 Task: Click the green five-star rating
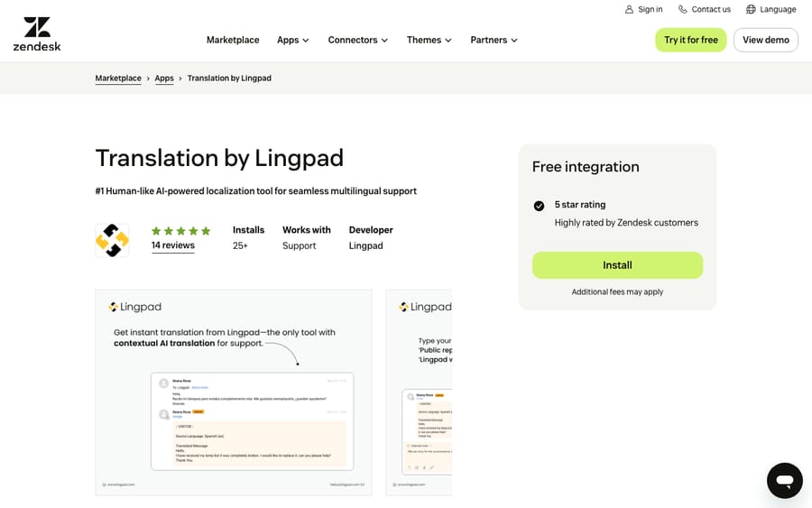pyautogui.click(x=180, y=231)
